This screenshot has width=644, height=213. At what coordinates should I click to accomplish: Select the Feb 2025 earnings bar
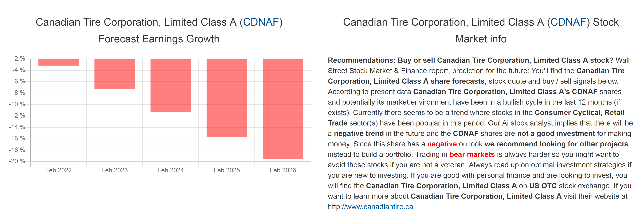pos(226,98)
